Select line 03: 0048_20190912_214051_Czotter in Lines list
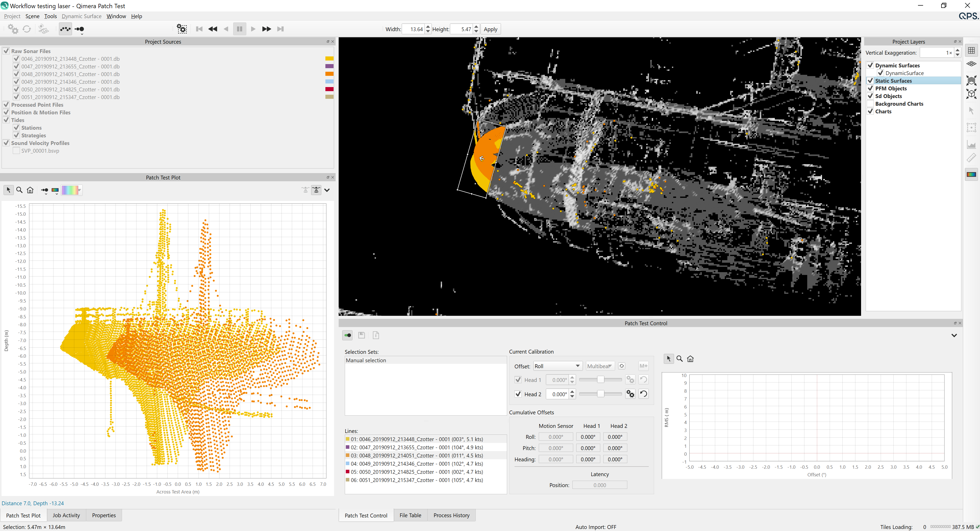The image size is (980, 531). (x=416, y=455)
